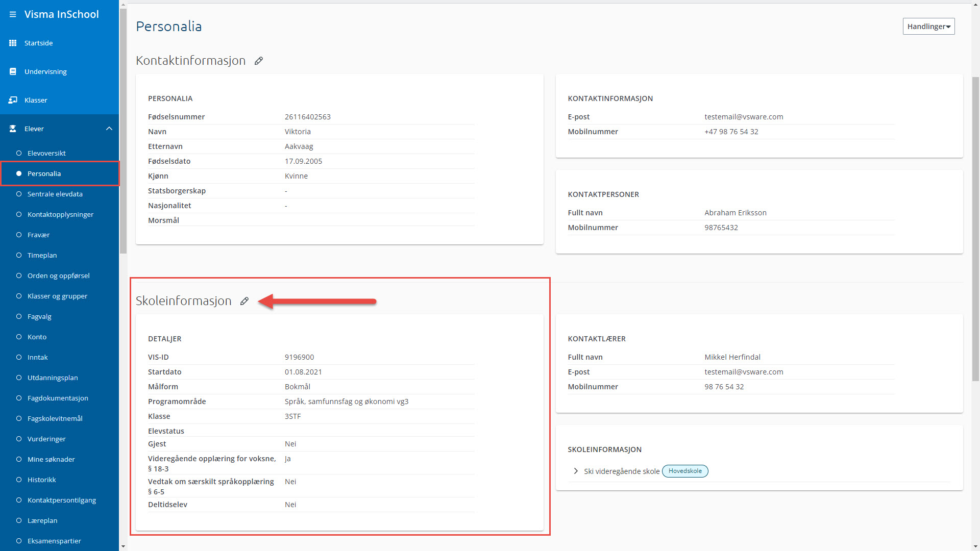Click student mobile +47 98 76 54 32

(731, 132)
